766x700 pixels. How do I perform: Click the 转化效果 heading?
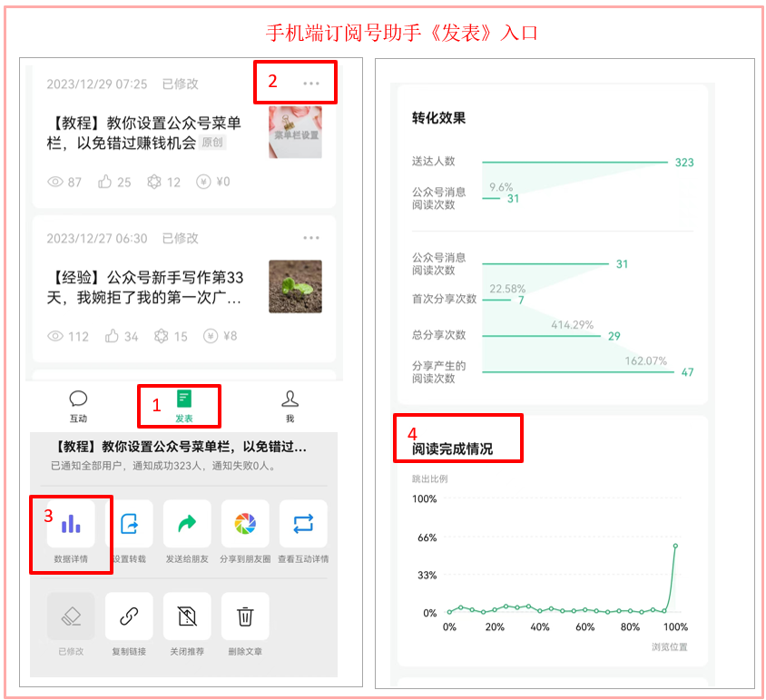[438, 118]
